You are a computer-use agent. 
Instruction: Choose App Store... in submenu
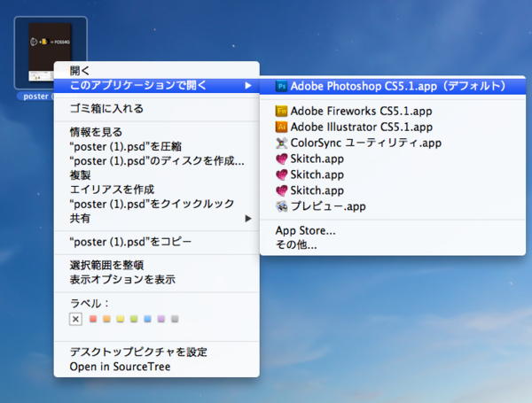tap(393, 230)
